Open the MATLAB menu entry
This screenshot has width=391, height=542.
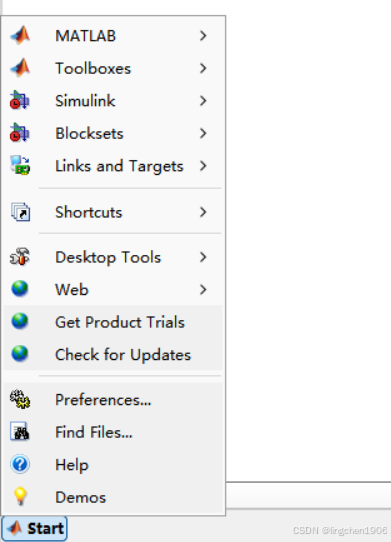[113, 36]
